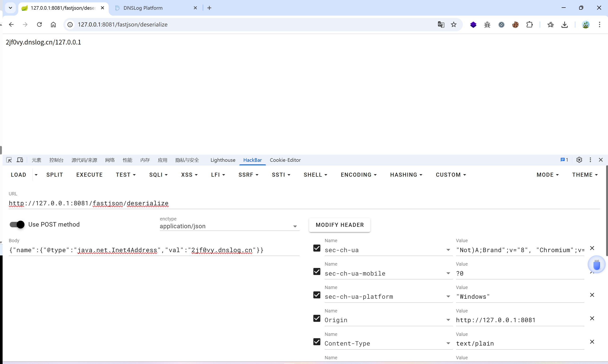Click the Google Translate page icon
Image resolution: width=608 pixels, height=364 pixels.
[441, 25]
